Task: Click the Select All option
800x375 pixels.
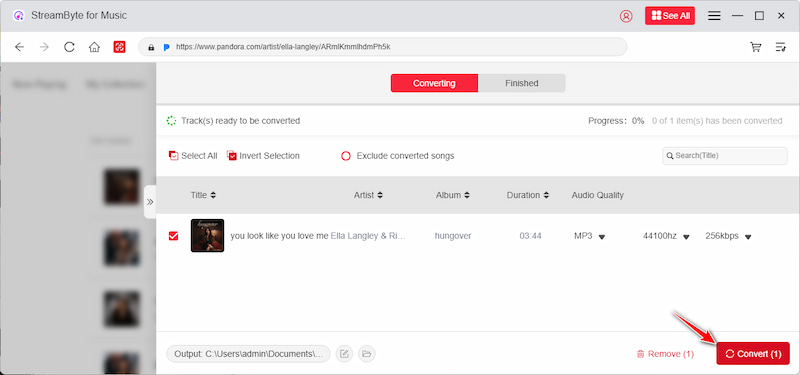Action: (193, 156)
